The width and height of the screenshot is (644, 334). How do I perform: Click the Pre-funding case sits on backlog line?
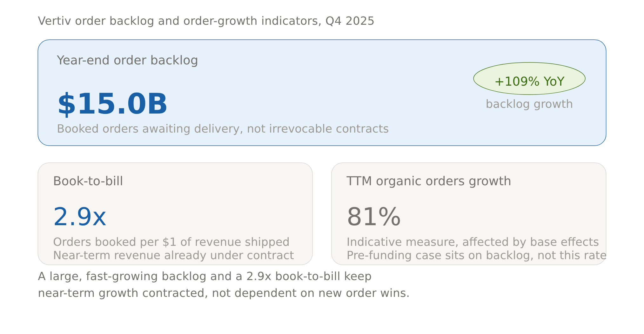476,255
